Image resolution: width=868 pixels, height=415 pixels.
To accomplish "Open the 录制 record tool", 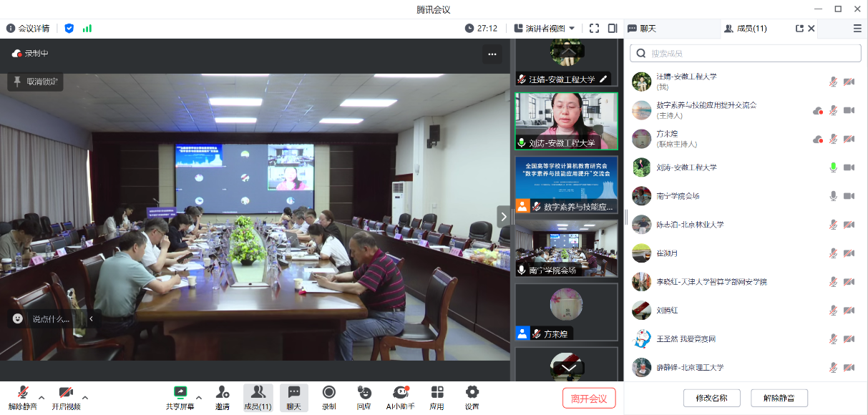I will pos(328,392).
